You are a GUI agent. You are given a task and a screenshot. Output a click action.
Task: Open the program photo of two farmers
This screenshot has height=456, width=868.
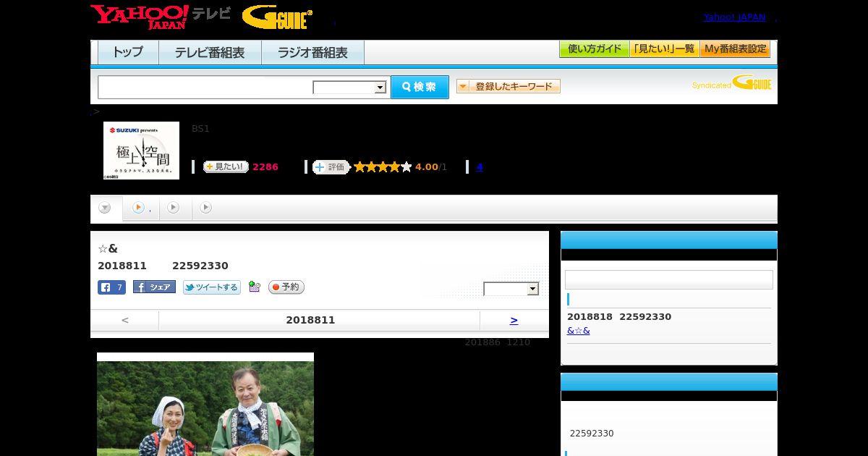(205, 404)
